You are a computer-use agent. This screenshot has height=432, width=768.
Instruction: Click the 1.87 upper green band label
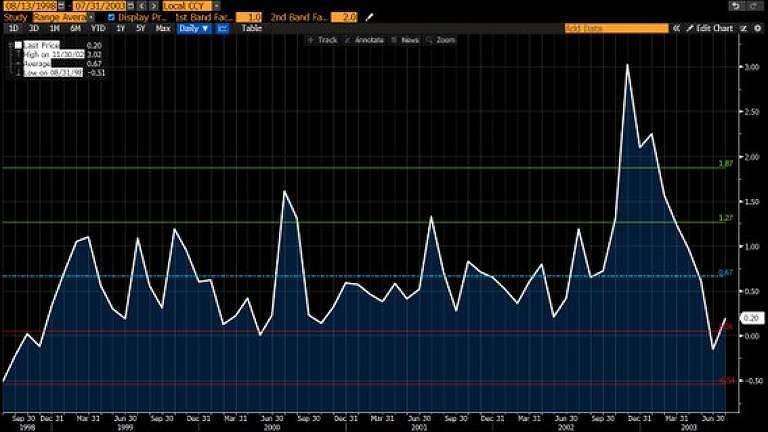pos(725,164)
